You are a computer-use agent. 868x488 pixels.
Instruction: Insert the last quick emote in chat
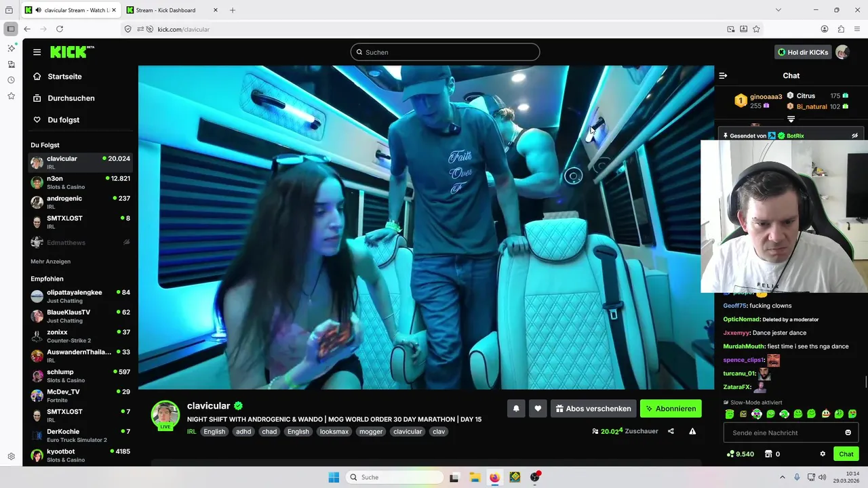click(x=852, y=414)
